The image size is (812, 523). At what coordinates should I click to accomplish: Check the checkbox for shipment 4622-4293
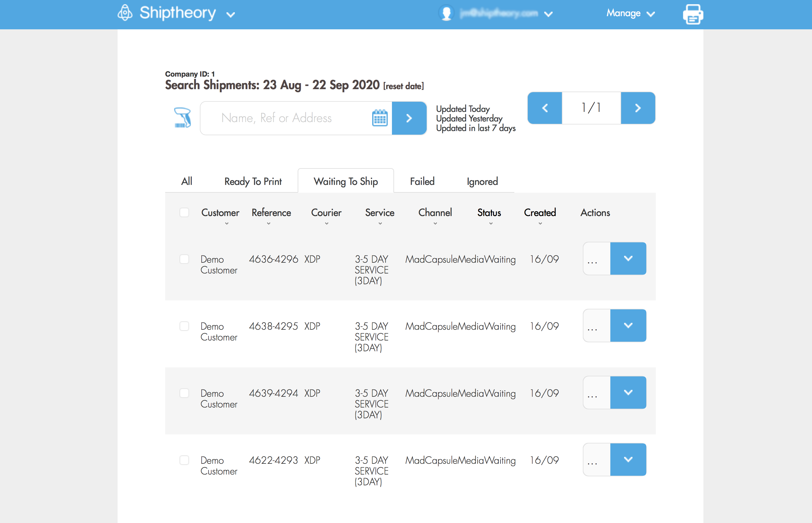tap(184, 460)
